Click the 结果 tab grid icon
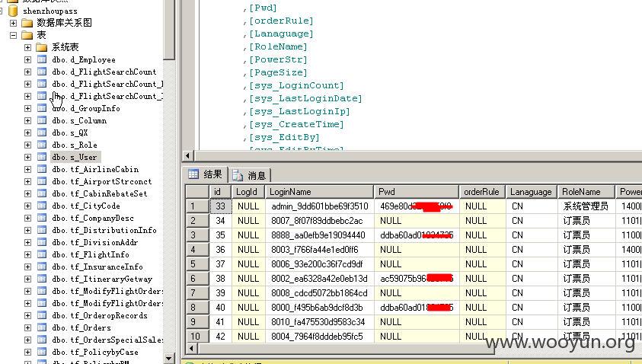Viewport: 642px width, 364px height. 193,174
